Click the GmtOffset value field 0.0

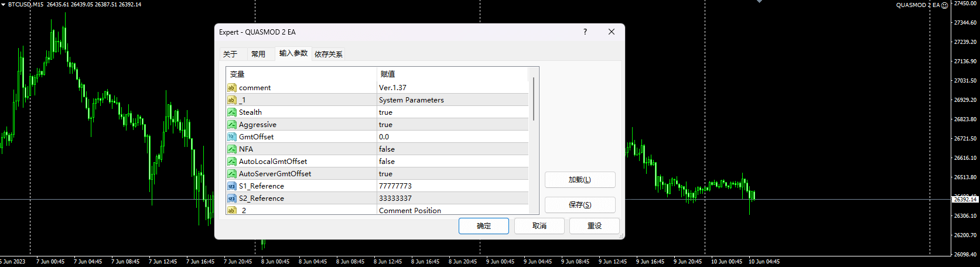click(384, 137)
